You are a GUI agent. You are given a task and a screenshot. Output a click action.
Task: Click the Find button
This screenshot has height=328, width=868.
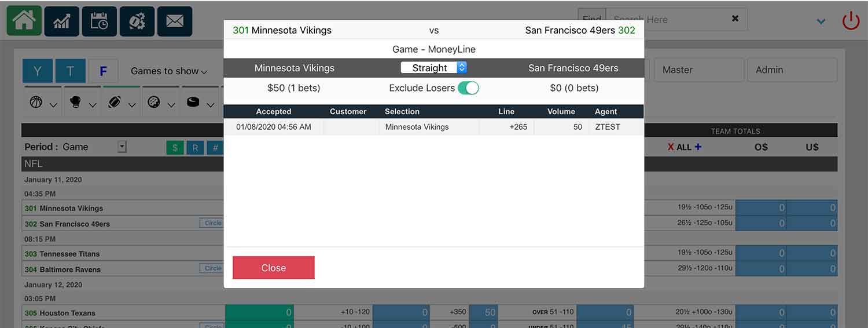click(x=591, y=19)
